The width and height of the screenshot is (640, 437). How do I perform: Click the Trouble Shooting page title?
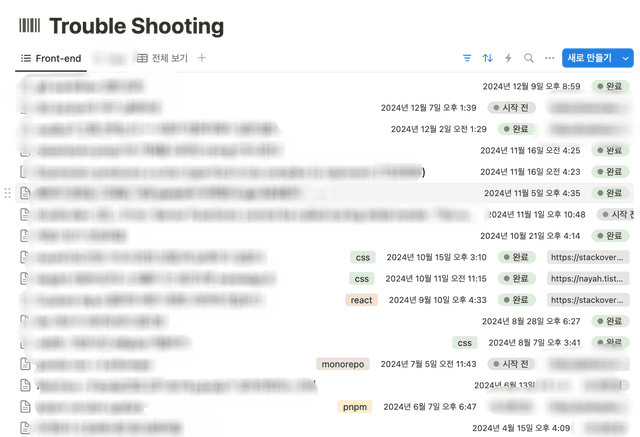[136, 27]
